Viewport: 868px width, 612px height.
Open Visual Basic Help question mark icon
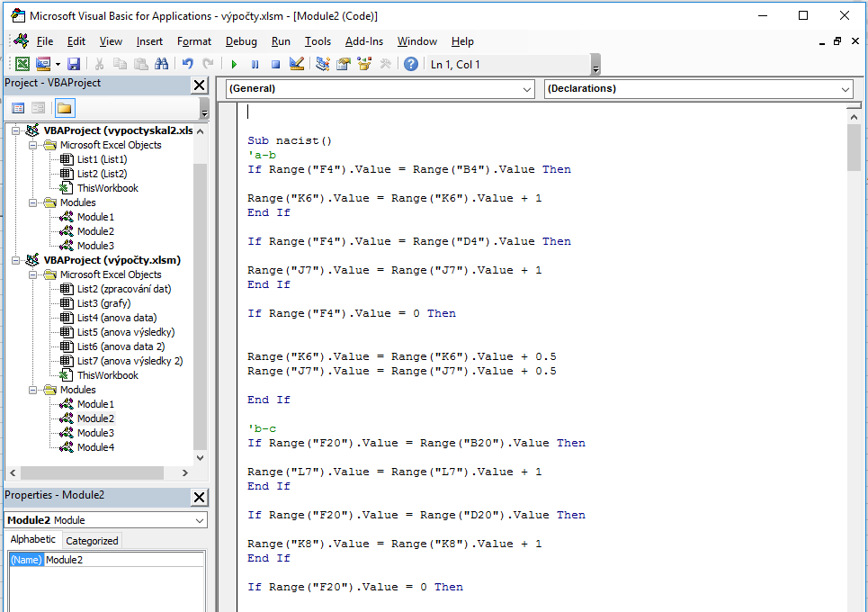click(411, 64)
